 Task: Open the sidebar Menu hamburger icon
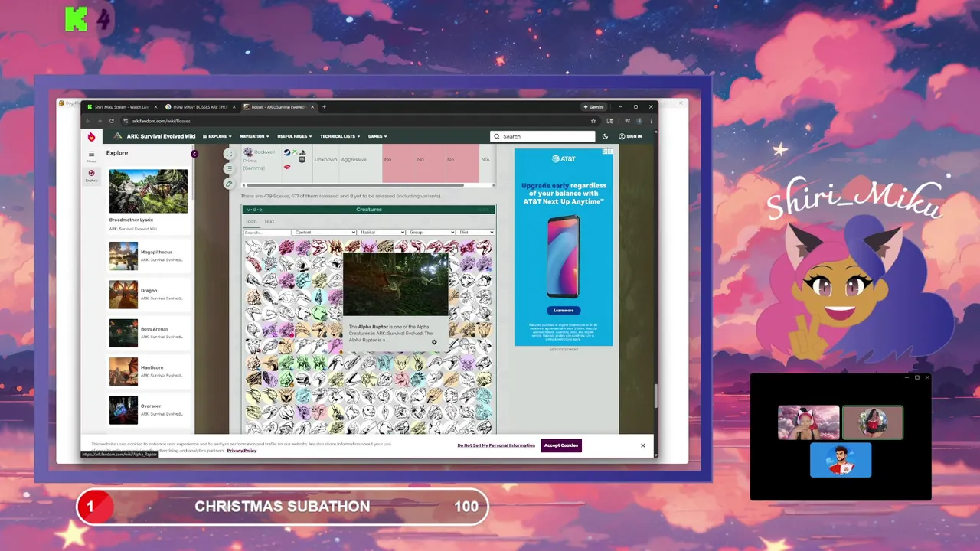tap(91, 154)
